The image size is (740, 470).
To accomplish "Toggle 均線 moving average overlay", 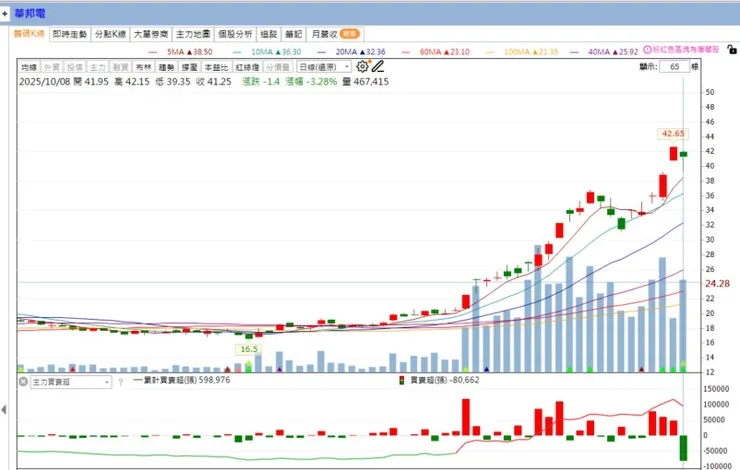I will pyautogui.click(x=29, y=67).
